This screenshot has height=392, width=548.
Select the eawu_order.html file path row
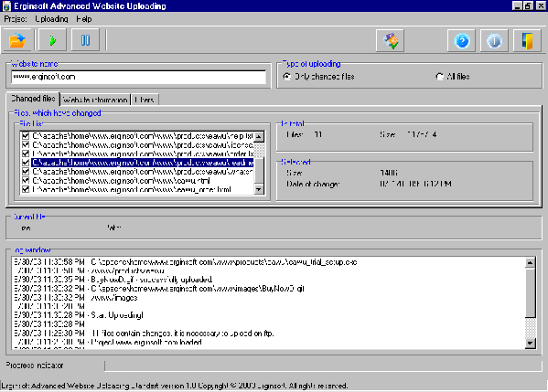coord(132,189)
